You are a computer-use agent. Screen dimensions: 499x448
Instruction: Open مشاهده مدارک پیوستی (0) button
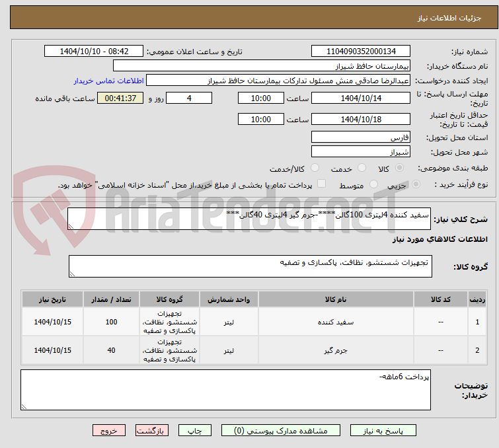tap(281, 431)
